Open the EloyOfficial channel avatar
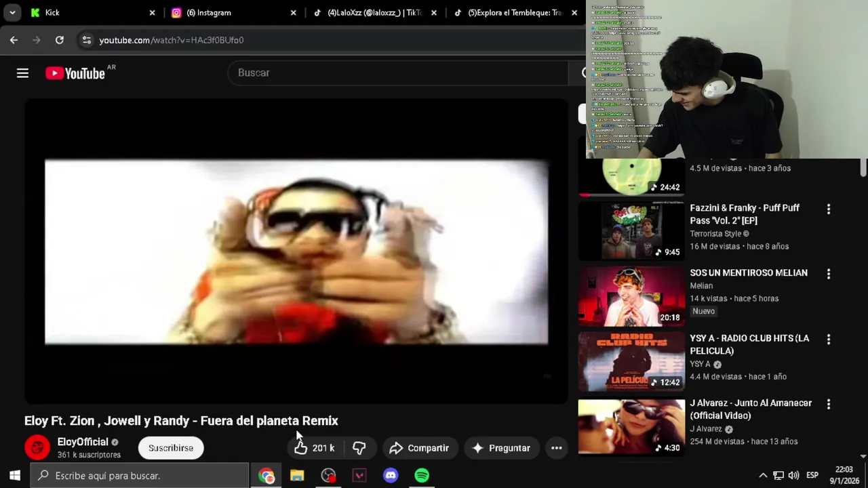Image resolution: width=868 pixels, height=488 pixels. [37, 447]
